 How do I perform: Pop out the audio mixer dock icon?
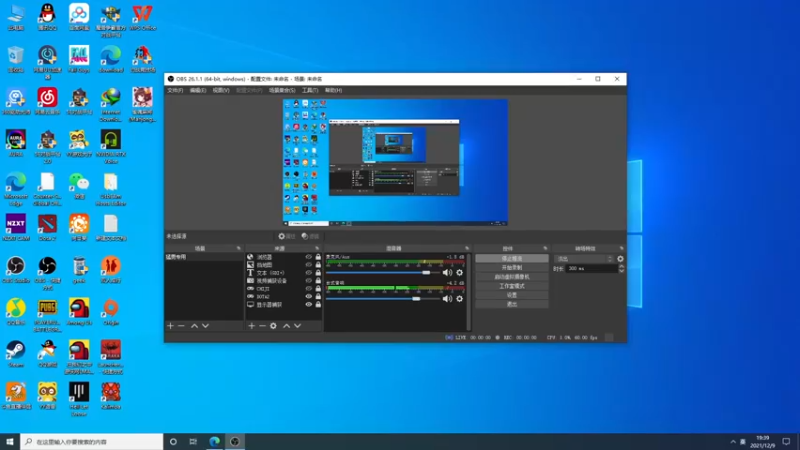click(x=467, y=248)
